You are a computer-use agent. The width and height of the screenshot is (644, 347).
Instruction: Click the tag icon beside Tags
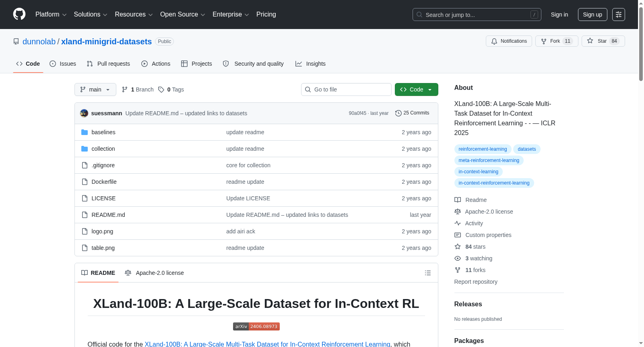[161, 89]
